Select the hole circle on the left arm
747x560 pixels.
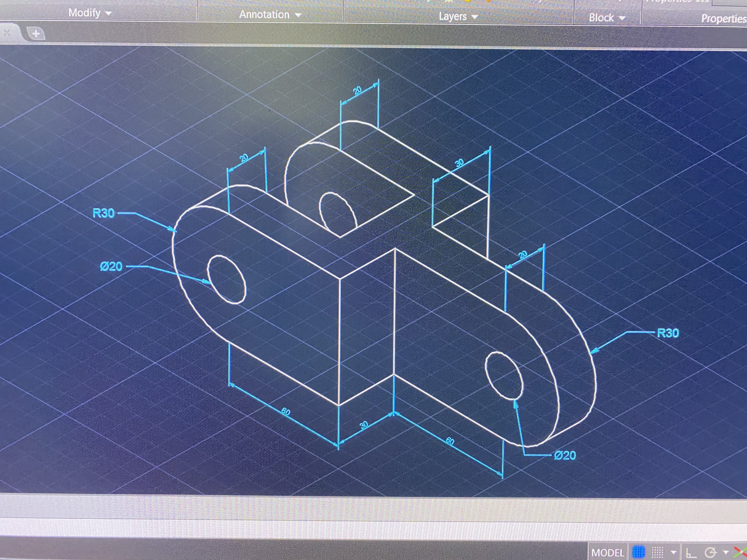(227, 280)
